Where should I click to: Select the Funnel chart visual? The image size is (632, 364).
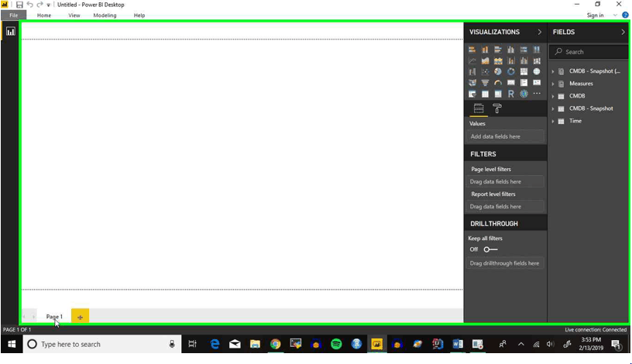click(x=485, y=83)
